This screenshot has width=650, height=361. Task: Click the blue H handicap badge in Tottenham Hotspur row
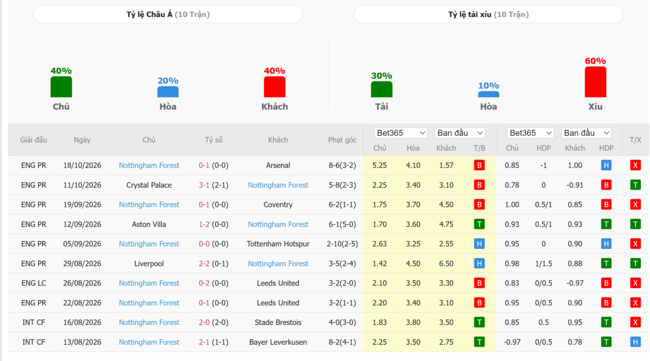coord(606,244)
